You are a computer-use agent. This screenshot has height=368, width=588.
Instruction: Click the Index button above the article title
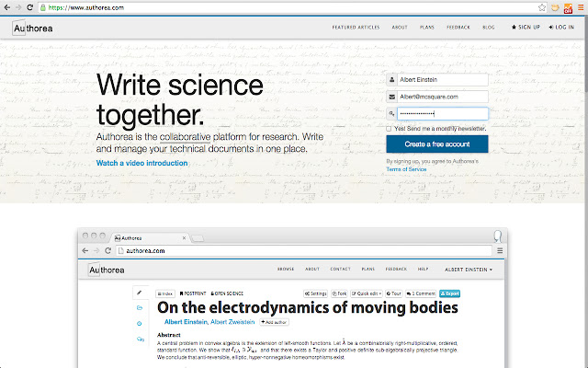tap(165, 293)
